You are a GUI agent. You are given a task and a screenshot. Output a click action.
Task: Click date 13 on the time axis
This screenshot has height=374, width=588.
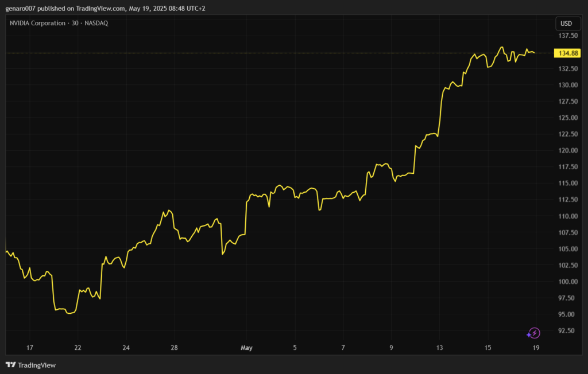point(440,348)
